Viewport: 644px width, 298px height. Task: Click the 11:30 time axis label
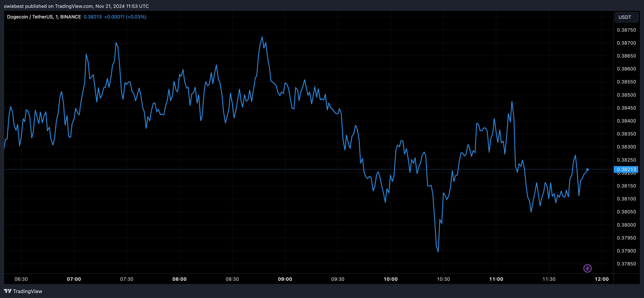click(x=549, y=279)
